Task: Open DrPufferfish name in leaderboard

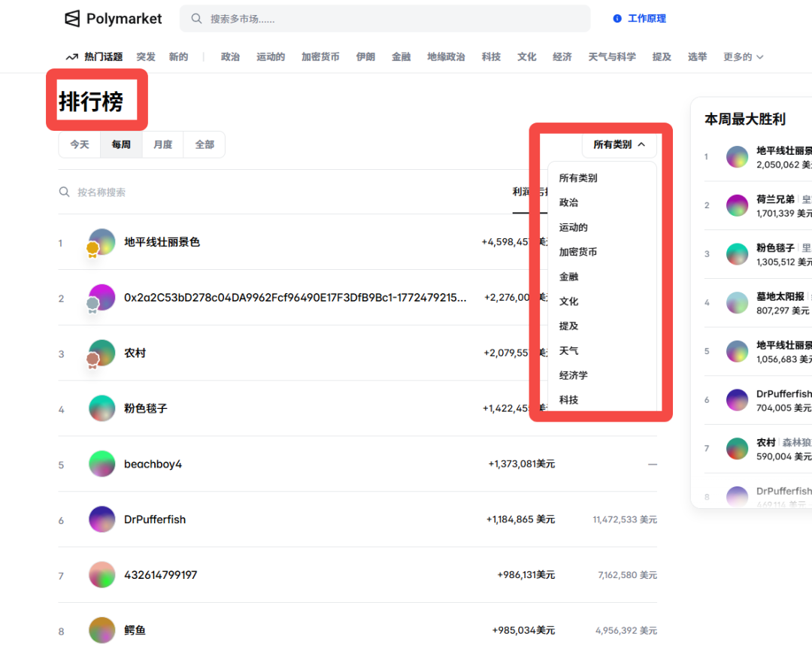Action: coord(155,519)
